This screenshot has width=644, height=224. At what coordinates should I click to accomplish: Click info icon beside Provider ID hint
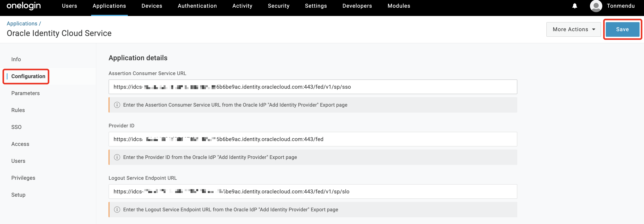coord(117,157)
